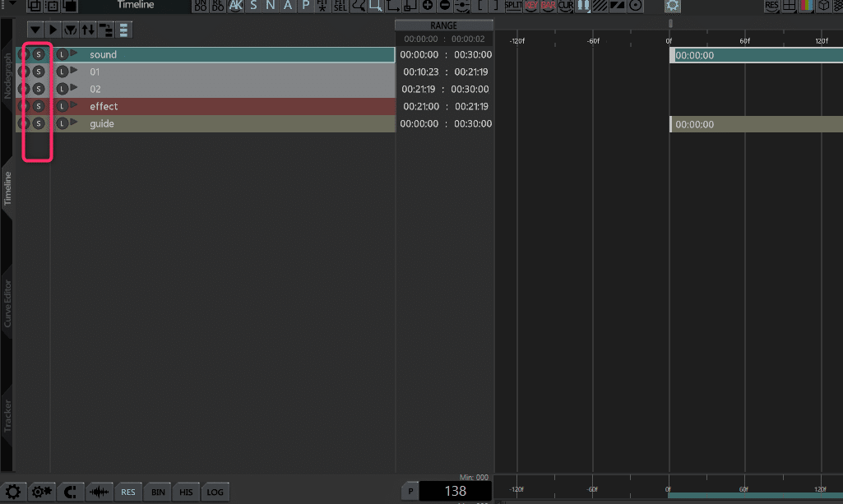
Task: Click the effect track range start 00:21:00
Action: click(421, 106)
